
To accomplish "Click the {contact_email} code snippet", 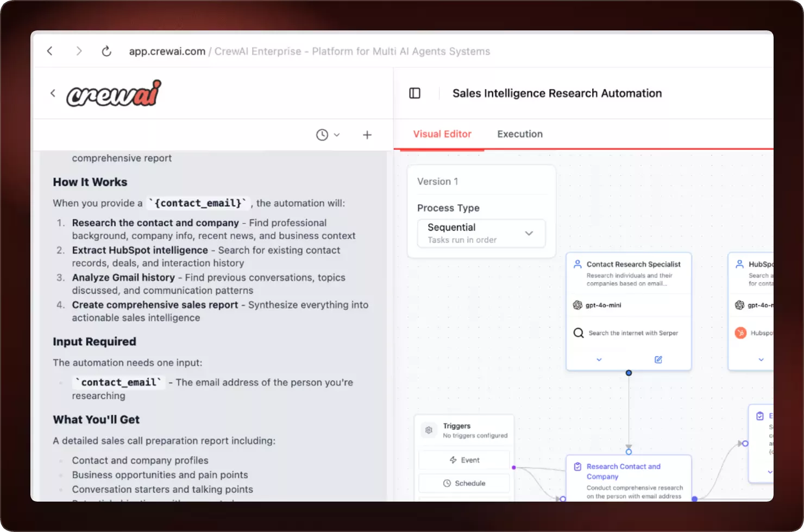I will coord(198,203).
